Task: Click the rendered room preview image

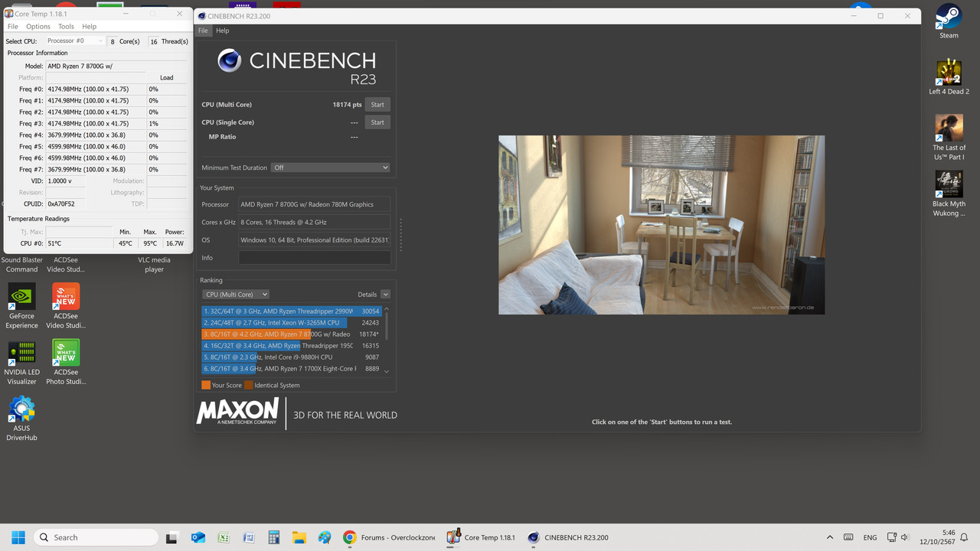Action: tap(661, 225)
